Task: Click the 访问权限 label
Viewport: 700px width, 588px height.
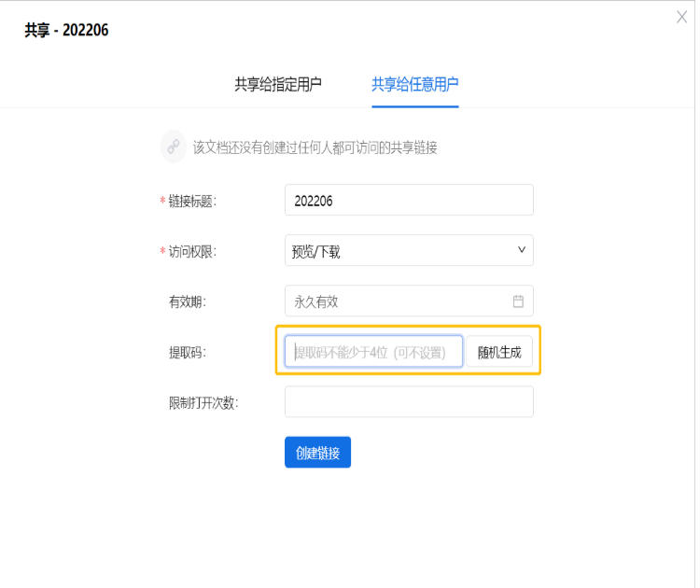Action: [192, 251]
